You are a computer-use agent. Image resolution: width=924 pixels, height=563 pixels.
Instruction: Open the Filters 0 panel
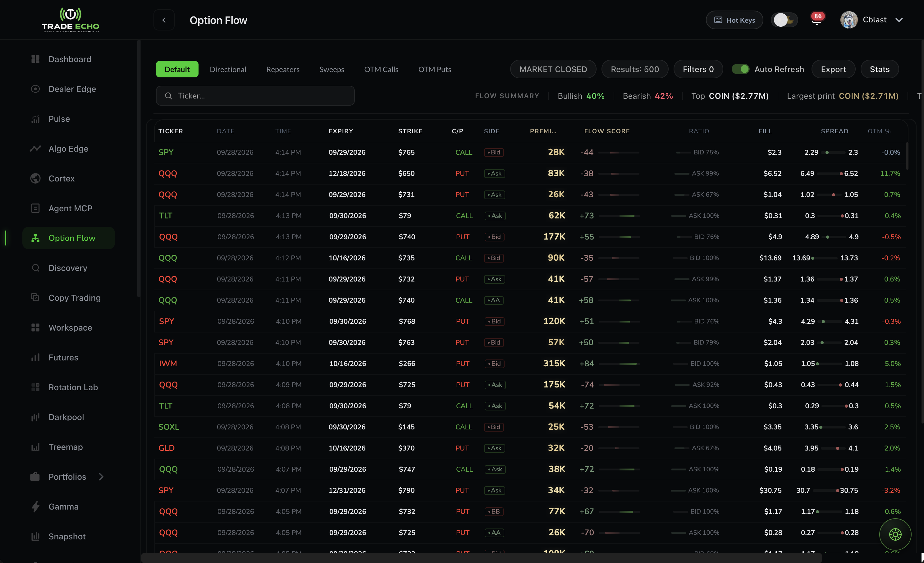(x=698, y=69)
